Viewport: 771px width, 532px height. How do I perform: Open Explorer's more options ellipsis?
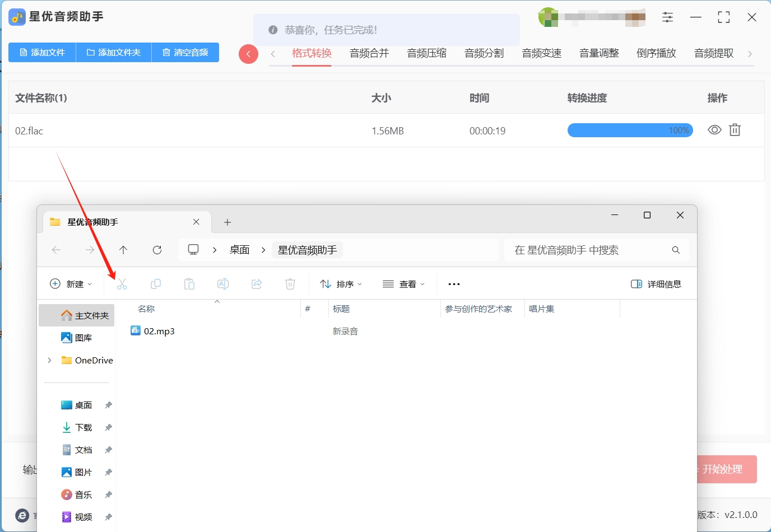pos(454,284)
